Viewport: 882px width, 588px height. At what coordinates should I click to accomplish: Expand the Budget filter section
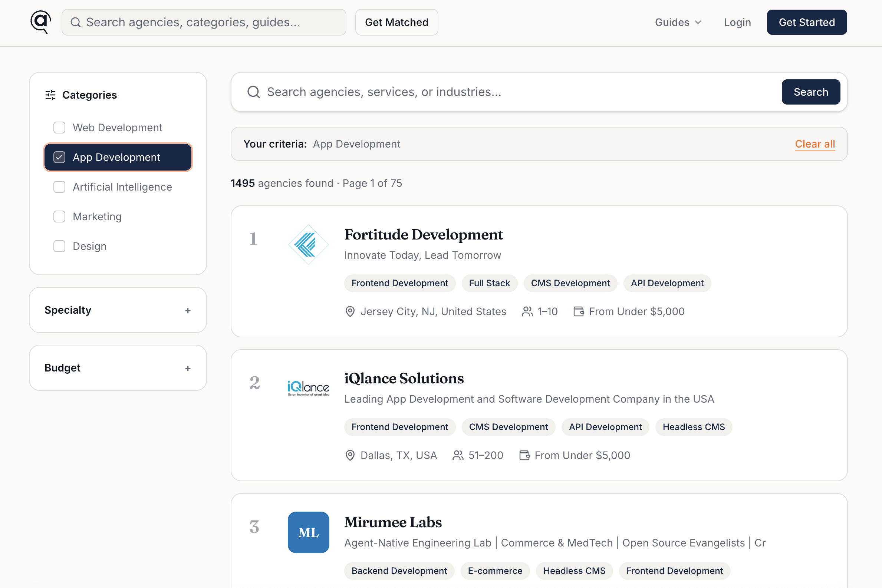pos(118,368)
